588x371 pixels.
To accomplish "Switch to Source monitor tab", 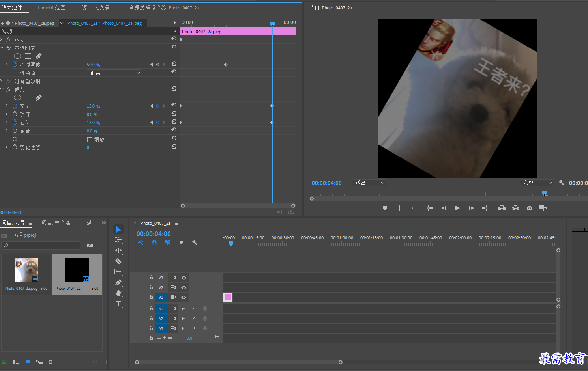I will 97,7.
